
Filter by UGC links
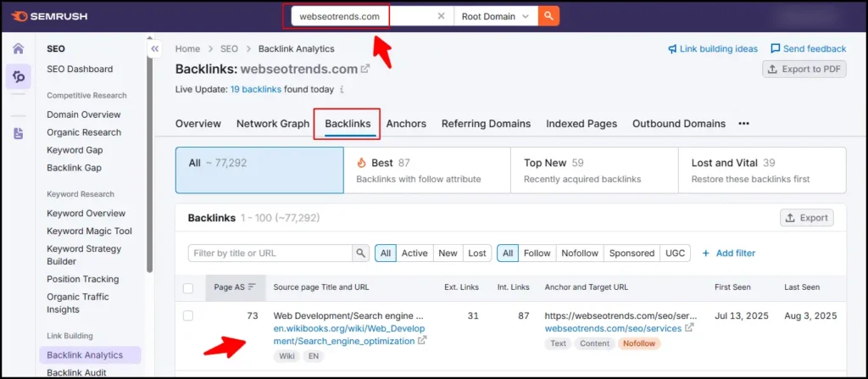(x=676, y=254)
